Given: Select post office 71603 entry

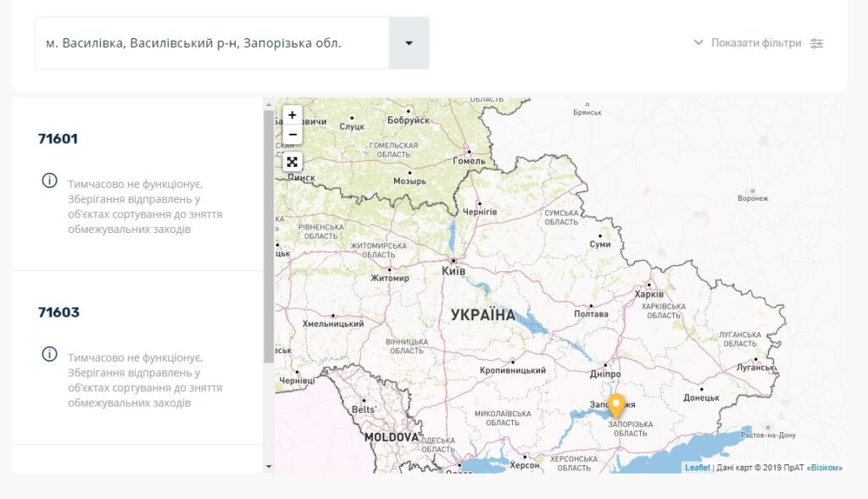Looking at the screenshot, I should (58, 313).
